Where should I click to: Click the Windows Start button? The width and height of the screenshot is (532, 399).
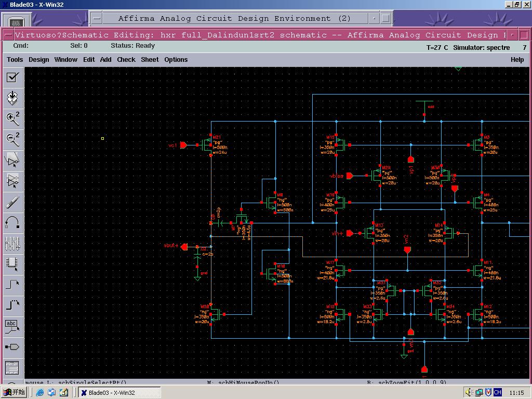15,392
